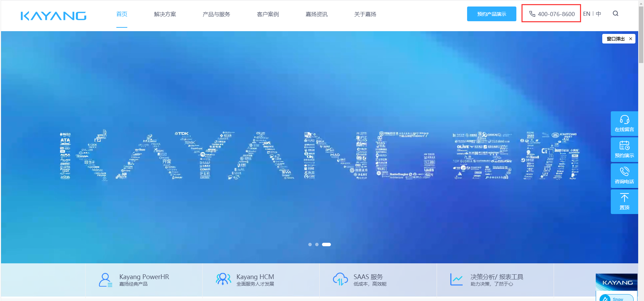Click the 400-076-8600 phone number
The width and height of the screenshot is (644, 301).
(556, 14)
